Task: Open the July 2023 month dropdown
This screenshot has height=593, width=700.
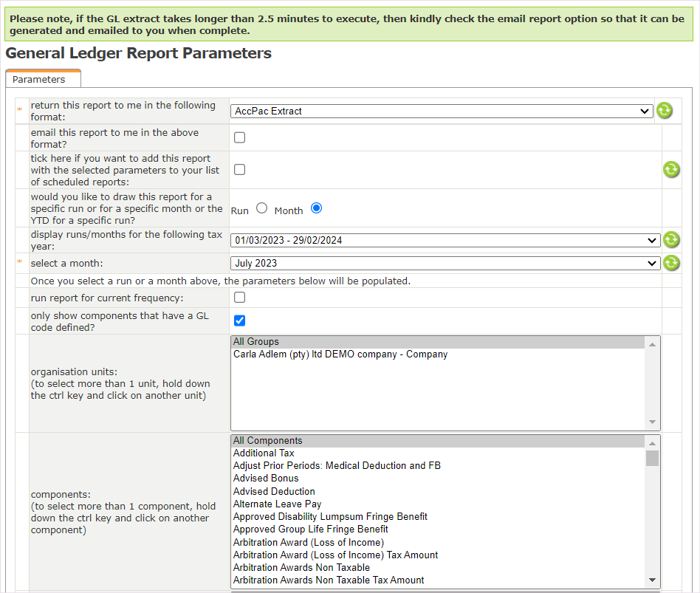Action: point(445,263)
